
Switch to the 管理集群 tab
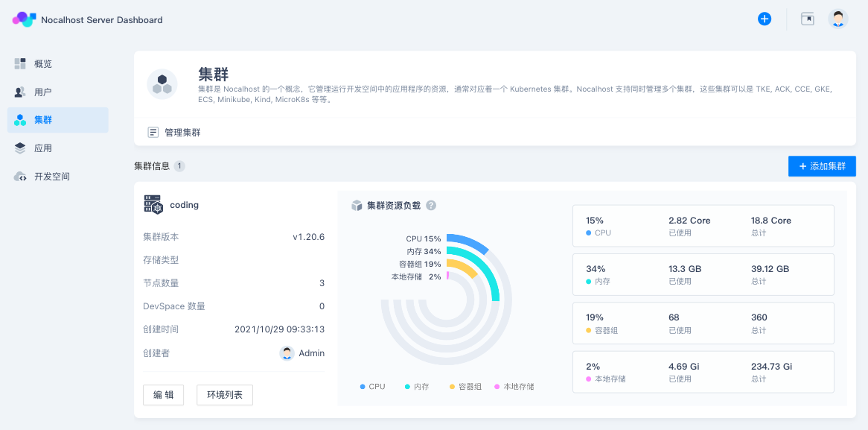click(x=174, y=133)
